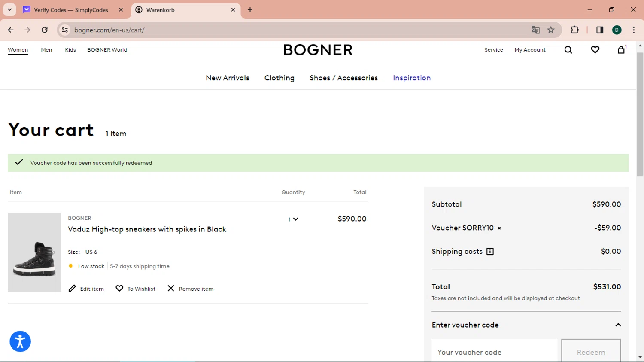Click the scrollbar up arrow
644x362 pixels.
[x=640, y=45]
